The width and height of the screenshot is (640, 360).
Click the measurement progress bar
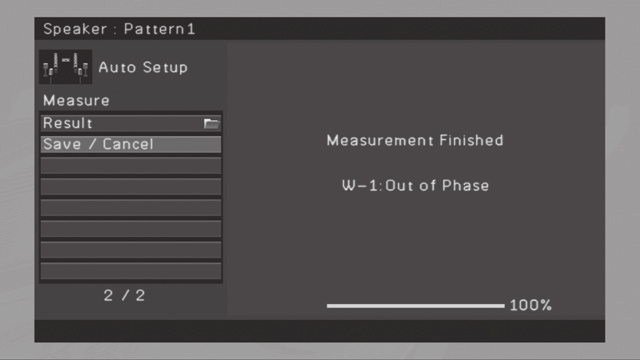point(416,306)
